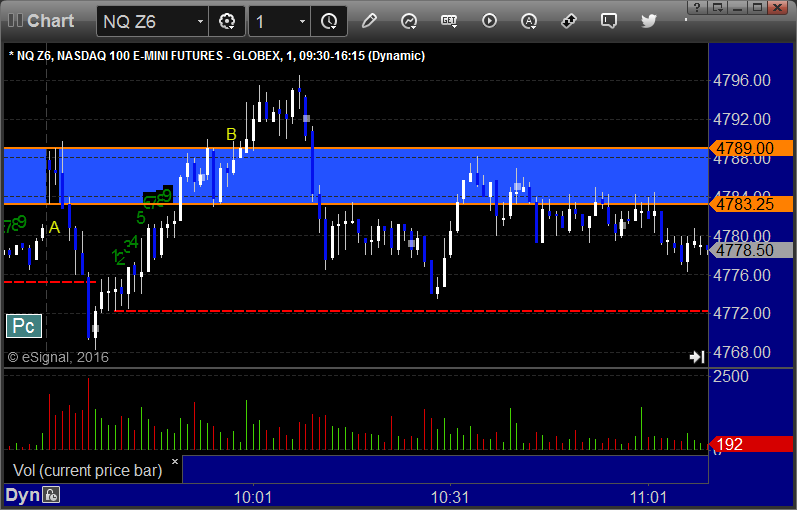Click the yellow B annotation on chart
The width and height of the screenshot is (797, 510).
click(x=231, y=134)
